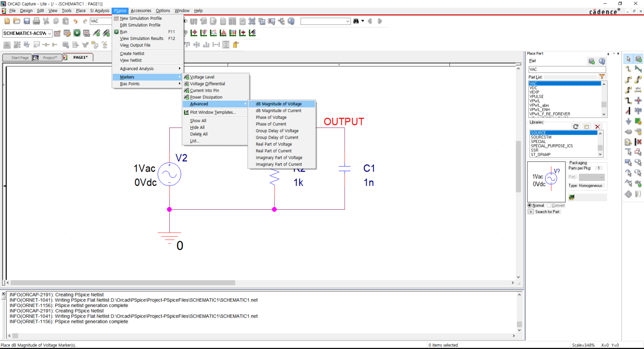
Task: Click Plot Window Templates entry
Action: 216,112
